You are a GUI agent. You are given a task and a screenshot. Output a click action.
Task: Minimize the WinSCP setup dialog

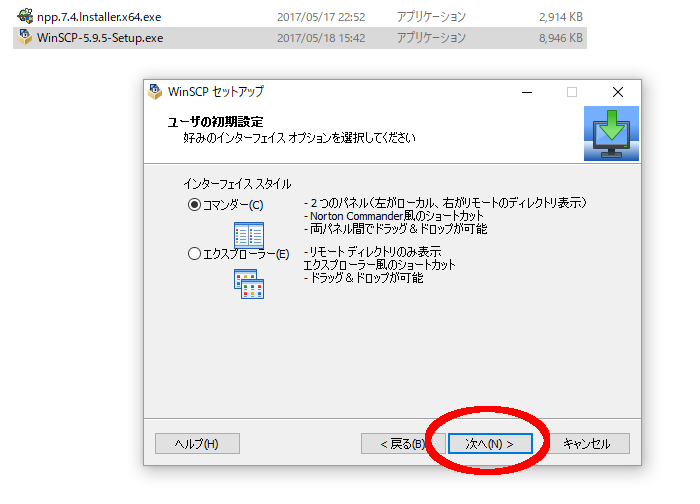coord(526,92)
